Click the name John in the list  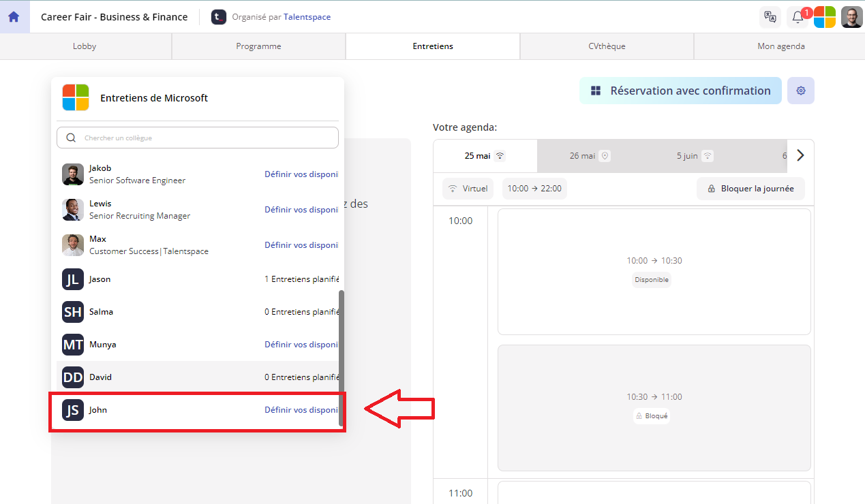point(98,410)
